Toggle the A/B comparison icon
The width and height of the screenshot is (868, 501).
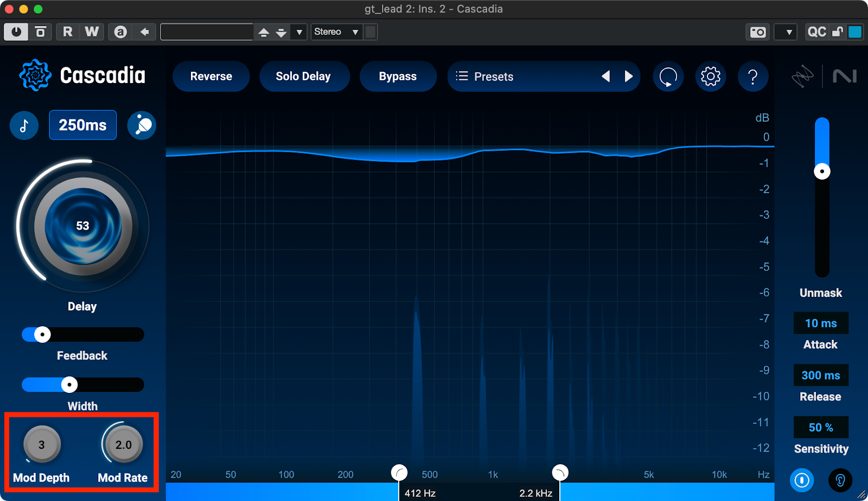[120, 32]
